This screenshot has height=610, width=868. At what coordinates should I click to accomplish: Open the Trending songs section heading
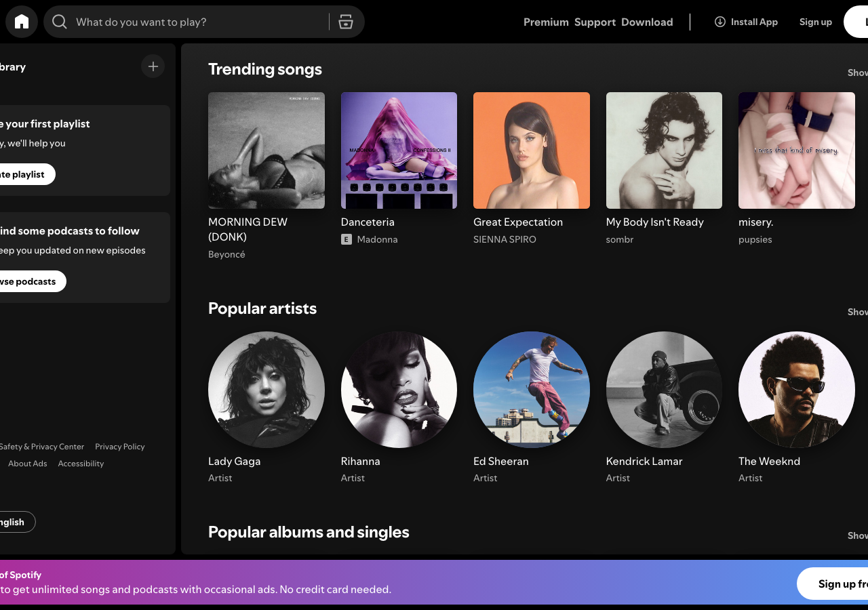[x=265, y=69]
